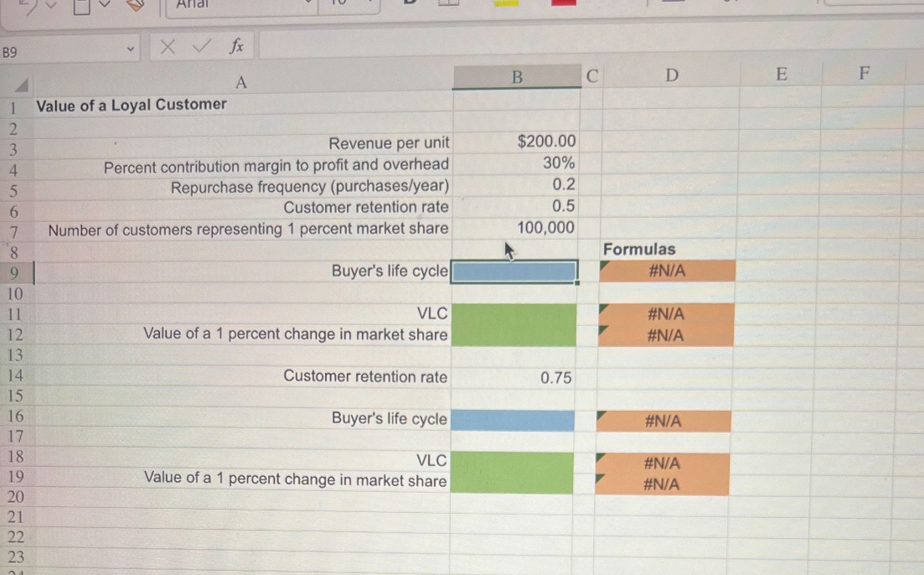Select row 10 header
924x575 pixels.
(x=14, y=293)
